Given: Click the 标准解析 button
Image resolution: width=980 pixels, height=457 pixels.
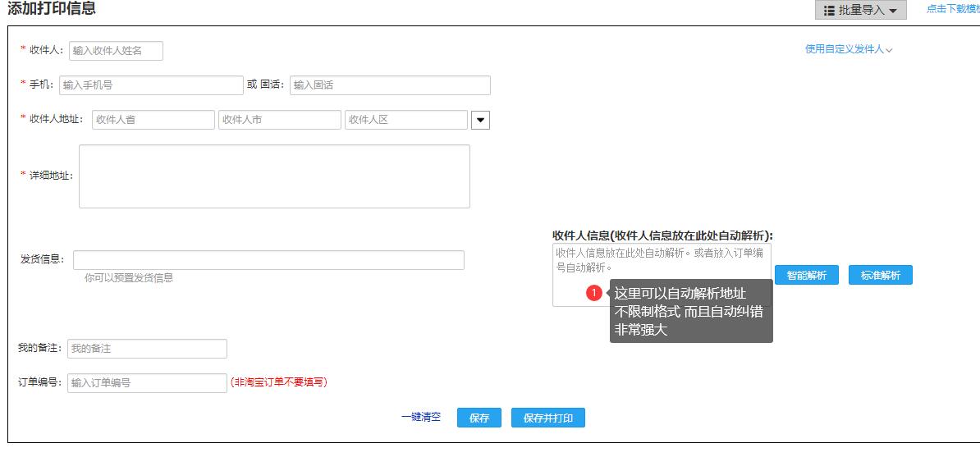Looking at the screenshot, I should tap(881, 275).
